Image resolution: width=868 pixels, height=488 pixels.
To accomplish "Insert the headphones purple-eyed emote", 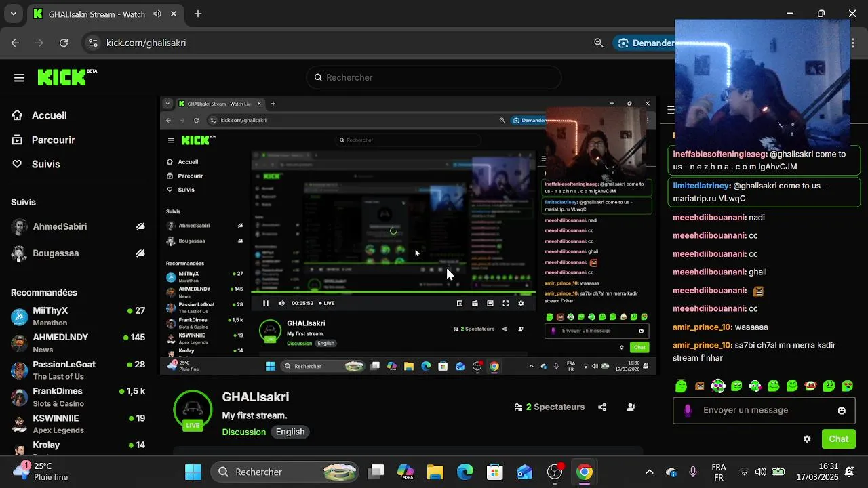I will [718, 386].
